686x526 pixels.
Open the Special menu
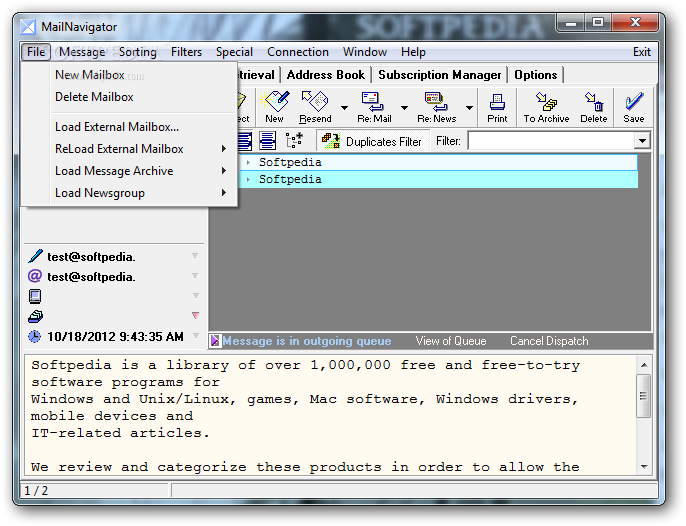click(x=234, y=52)
